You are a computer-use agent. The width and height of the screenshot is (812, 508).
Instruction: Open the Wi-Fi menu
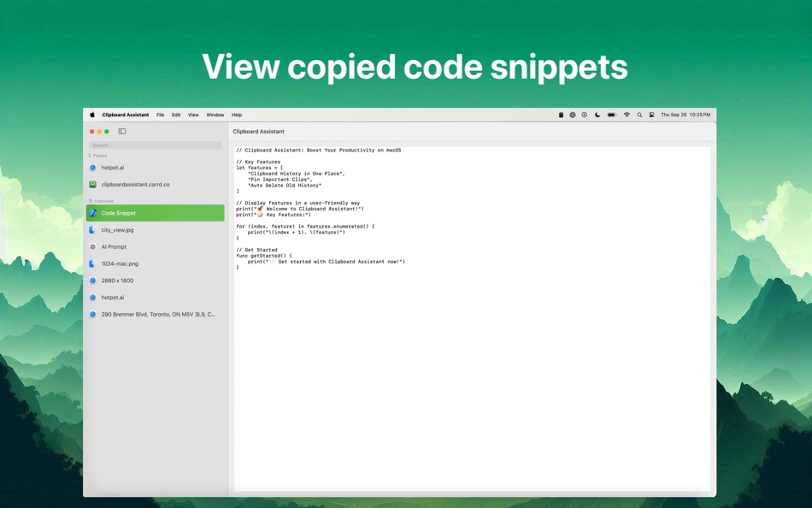(x=627, y=115)
